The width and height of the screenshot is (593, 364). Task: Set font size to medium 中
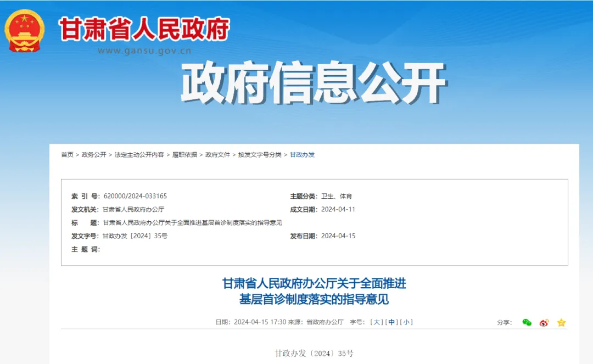391,322
